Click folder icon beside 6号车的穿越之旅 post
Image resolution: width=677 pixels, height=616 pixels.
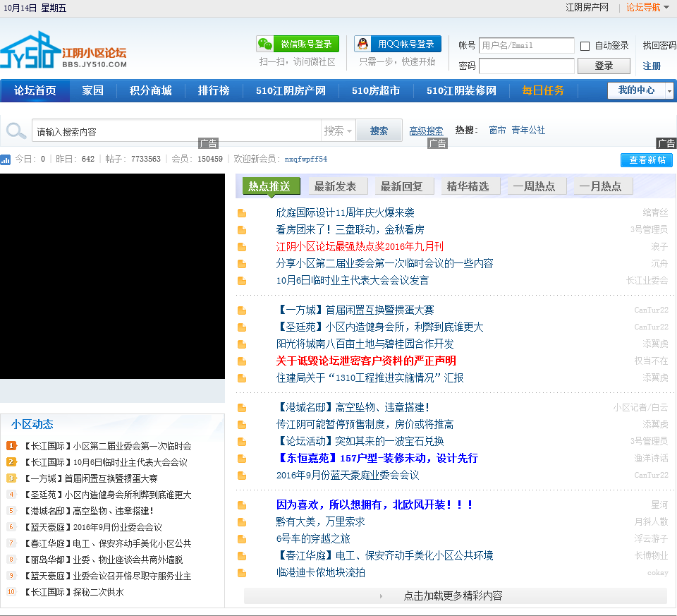pyautogui.click(x=242, y=539)
